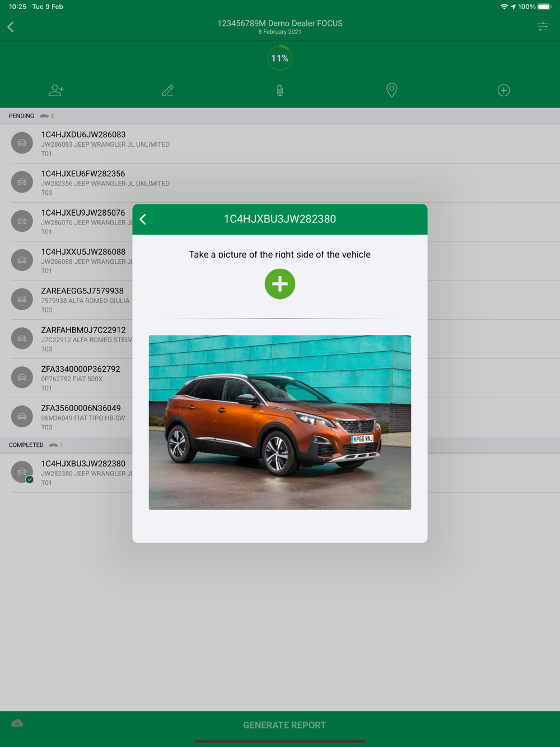Select ZFA3340000P362792 vehicle text
Image resolution: width=560 pixels, height=747 pixels.
pos(81,369)
